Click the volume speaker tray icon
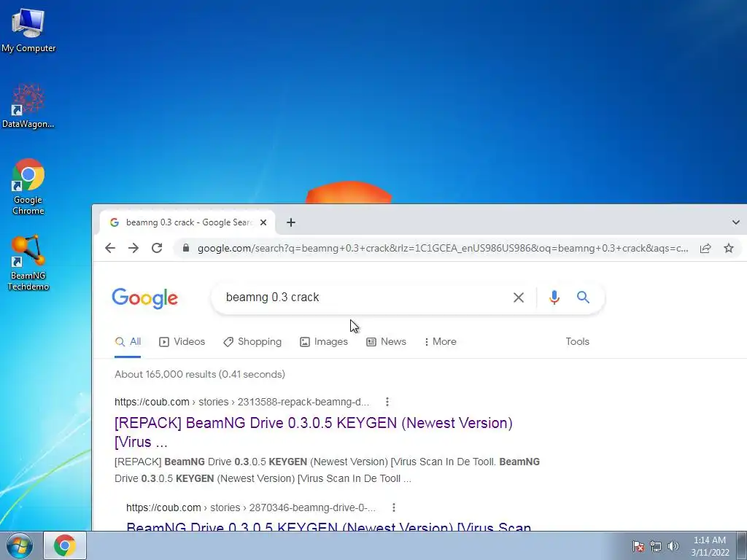This screenshot has height=560, width=747. pos(673,546)
